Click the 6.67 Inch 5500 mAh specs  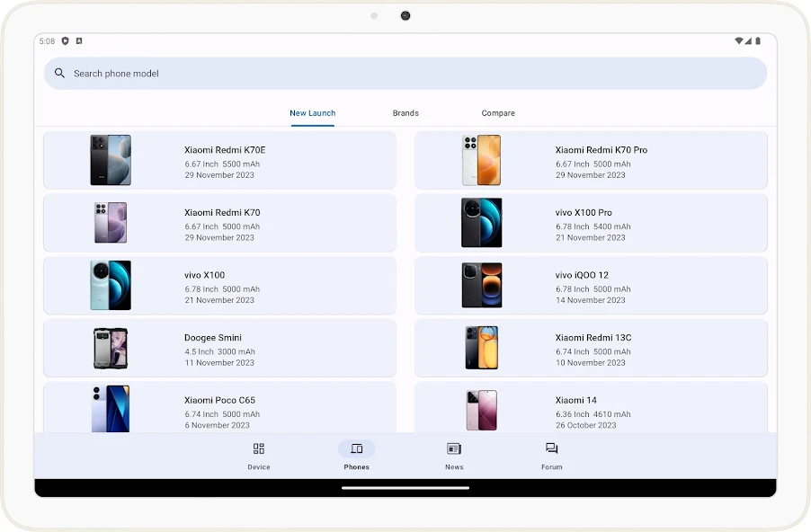(x=222, y=164)
